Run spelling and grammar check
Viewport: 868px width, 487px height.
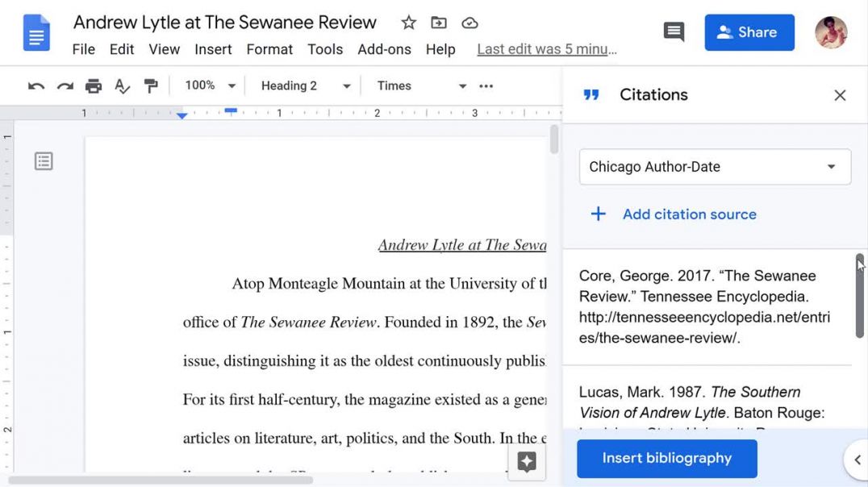[122, 85]
